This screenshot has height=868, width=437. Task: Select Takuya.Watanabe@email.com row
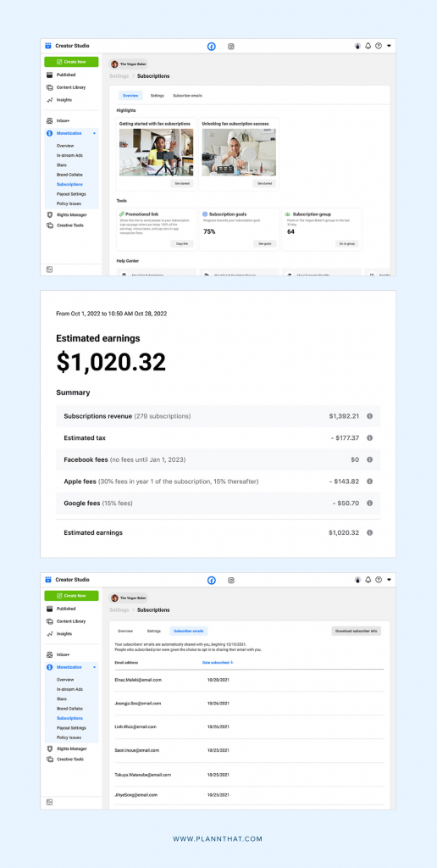point(249,775)
